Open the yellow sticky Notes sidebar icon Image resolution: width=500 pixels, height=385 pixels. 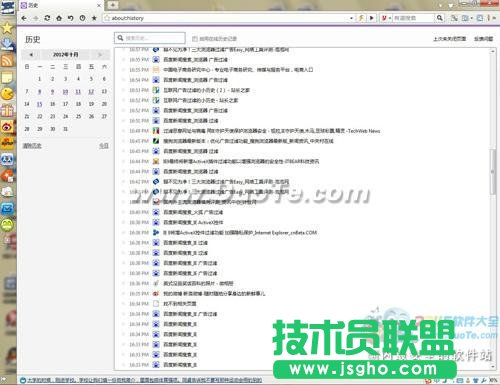coord(7,77)
